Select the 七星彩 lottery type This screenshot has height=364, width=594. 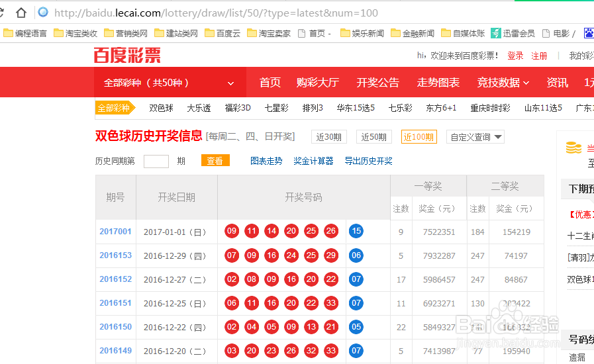click(277, 108)
